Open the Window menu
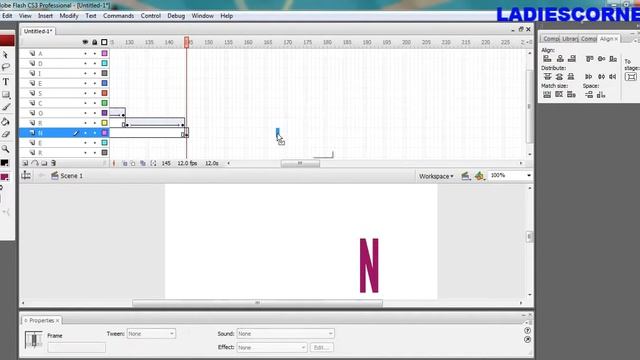This screenshot has width=640, height=360. 202,16
